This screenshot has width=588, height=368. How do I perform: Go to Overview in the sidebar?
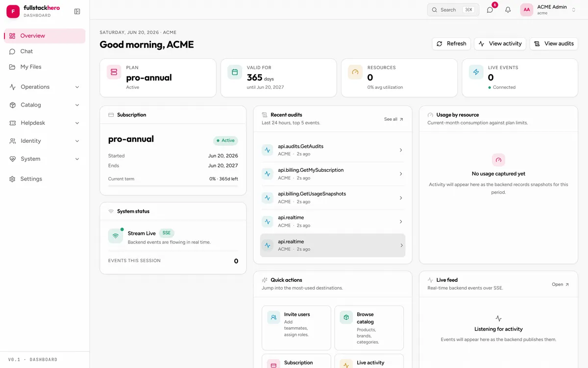[45, 36]
